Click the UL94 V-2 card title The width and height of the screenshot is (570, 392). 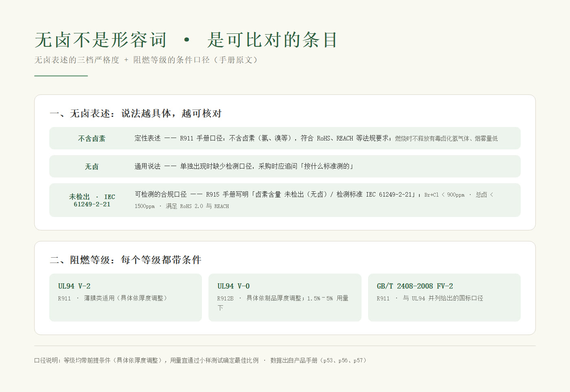pyautogui.click(x=74, y=286)
